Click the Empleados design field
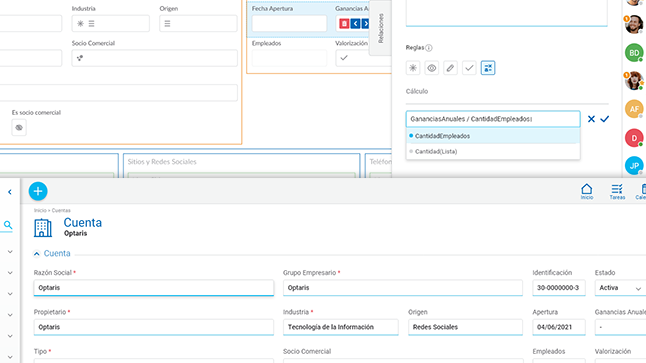The image size is (646, 363). point(289,58)
